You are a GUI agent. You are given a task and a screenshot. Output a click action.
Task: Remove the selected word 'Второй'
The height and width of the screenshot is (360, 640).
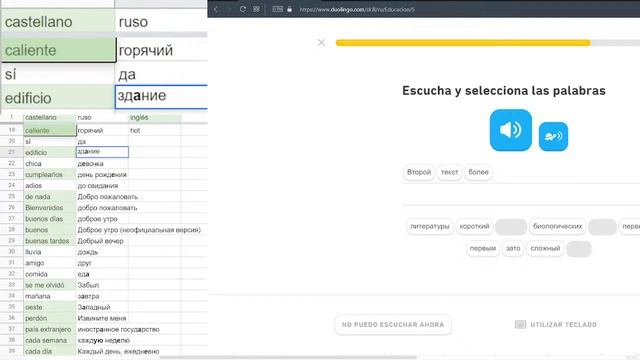click(419, 172)
